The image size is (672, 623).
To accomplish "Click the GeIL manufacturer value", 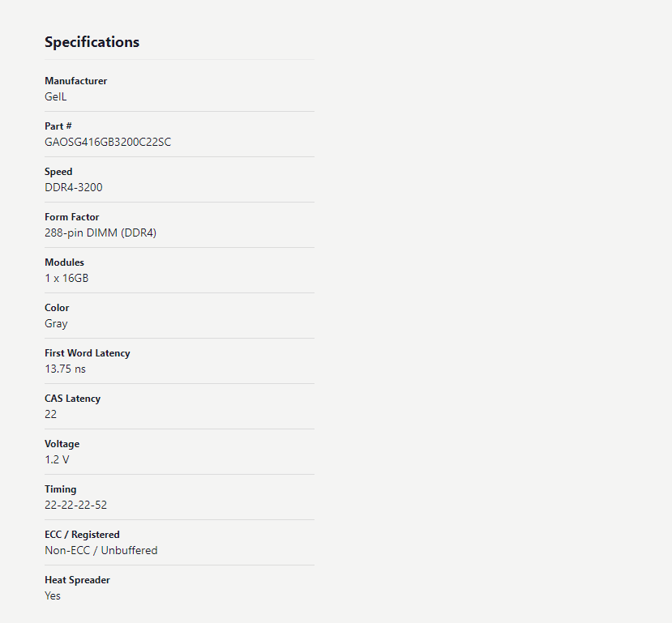I will coord(56,96).
